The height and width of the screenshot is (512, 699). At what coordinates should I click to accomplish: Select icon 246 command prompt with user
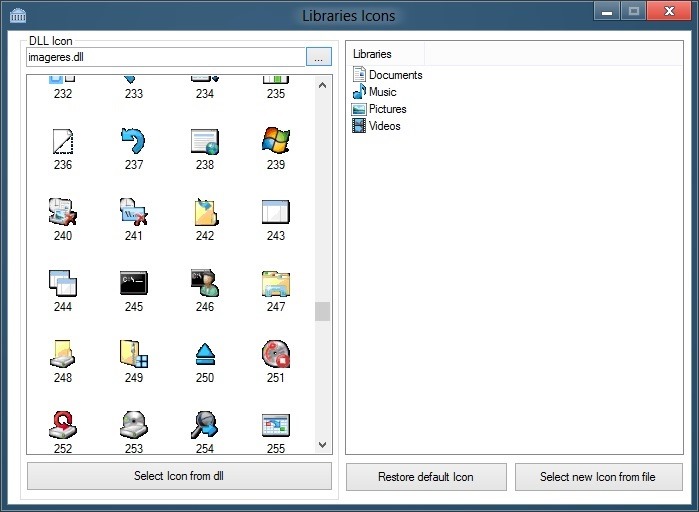(x=205, y=283)
